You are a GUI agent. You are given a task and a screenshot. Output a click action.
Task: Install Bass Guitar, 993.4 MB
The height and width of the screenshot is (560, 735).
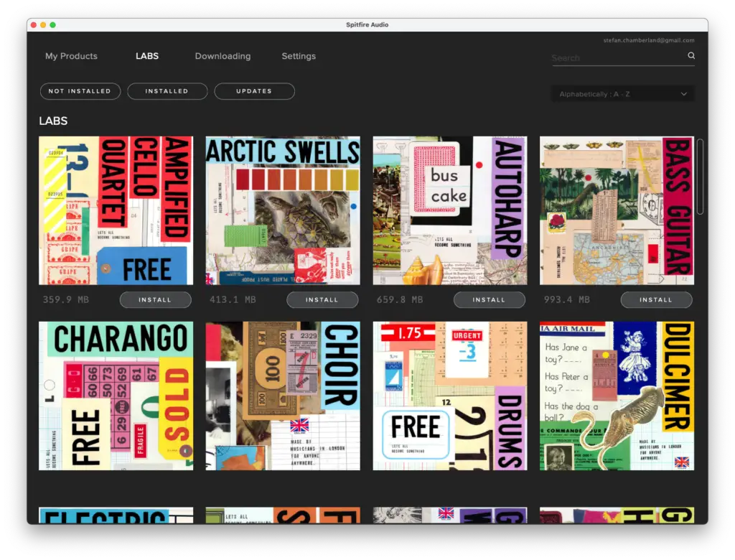pos(656,299)
